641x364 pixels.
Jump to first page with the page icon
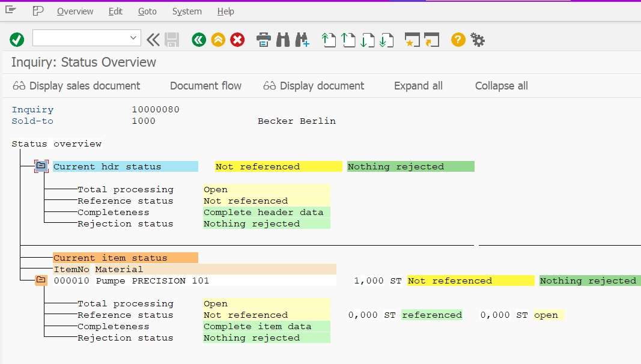(x=328, y=40)
